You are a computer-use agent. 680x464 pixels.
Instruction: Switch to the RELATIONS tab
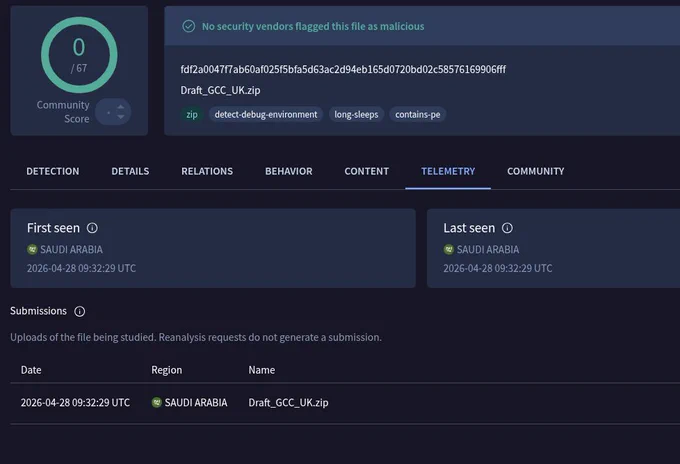(x=207, y=171)
